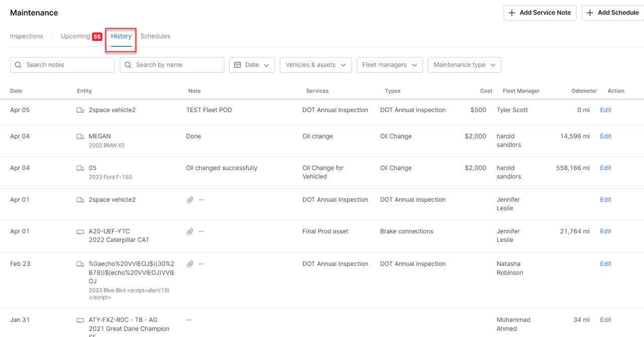Click fleet manager Natasha Robinson

pos(510,268)
